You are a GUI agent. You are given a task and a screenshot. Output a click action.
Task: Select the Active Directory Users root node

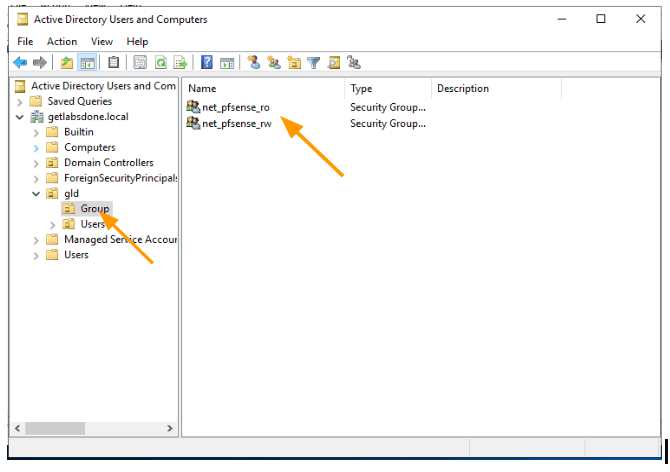click(103, 86)
